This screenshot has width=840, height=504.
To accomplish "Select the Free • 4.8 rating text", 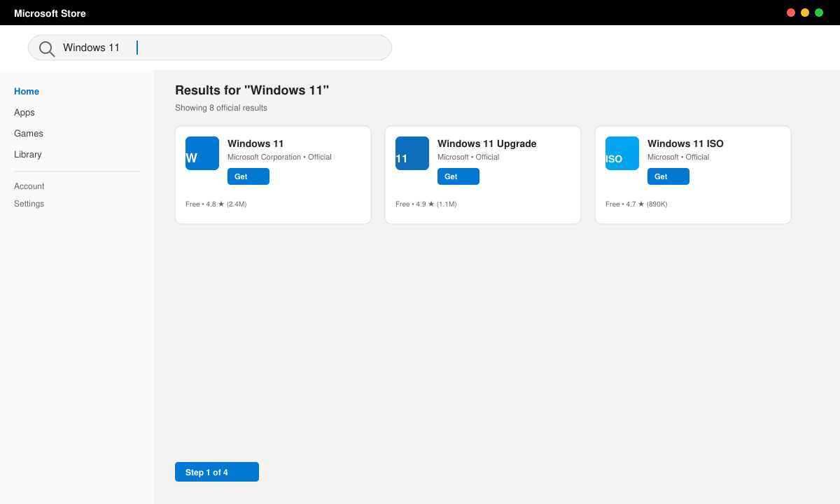I will 216,204.
